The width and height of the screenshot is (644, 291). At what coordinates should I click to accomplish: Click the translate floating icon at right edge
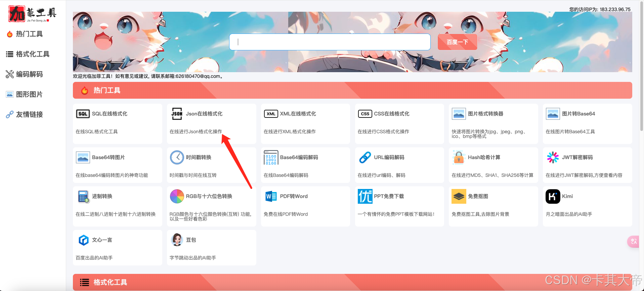point(634,241)
